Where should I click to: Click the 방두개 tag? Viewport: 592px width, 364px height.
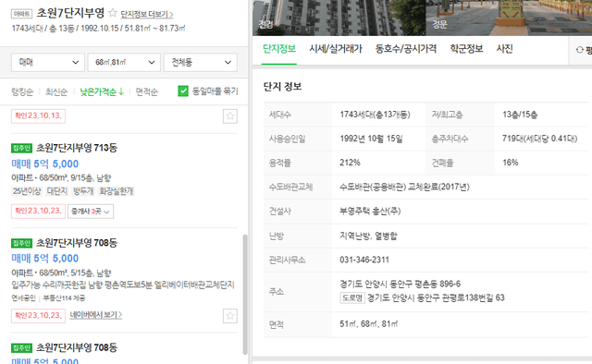(83, 191)
